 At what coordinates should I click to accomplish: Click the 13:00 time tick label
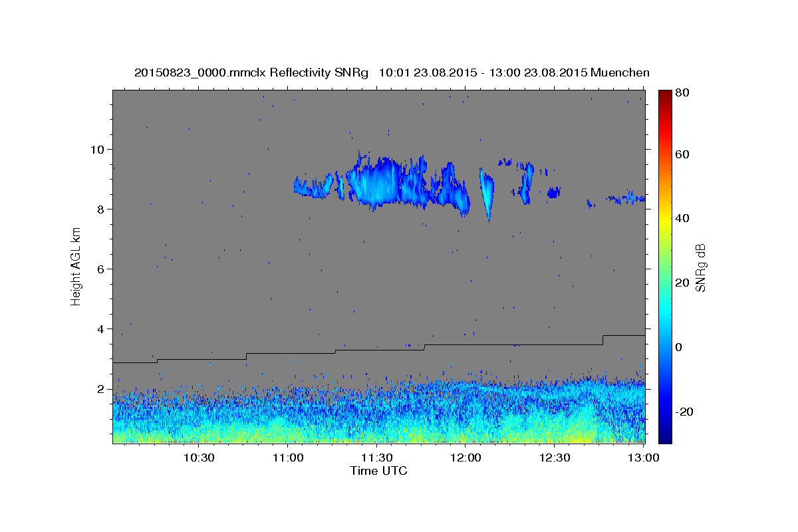[x=643, y=458]
